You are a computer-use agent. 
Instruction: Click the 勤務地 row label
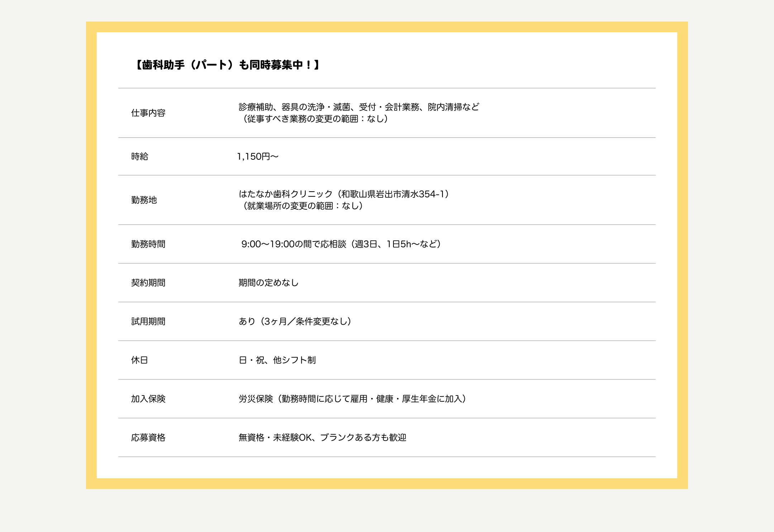pyautogui.click(x=144, y=200)
